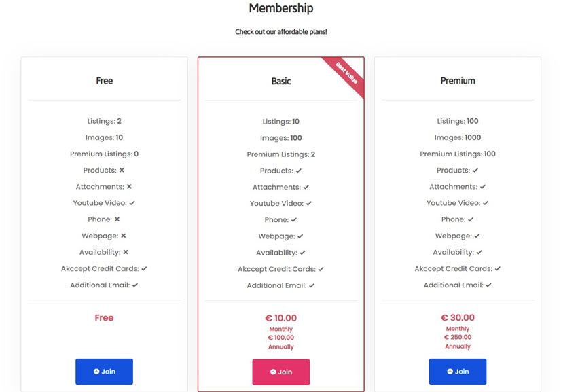Select the Webpage cross icon in Free plan

(125, 236)
